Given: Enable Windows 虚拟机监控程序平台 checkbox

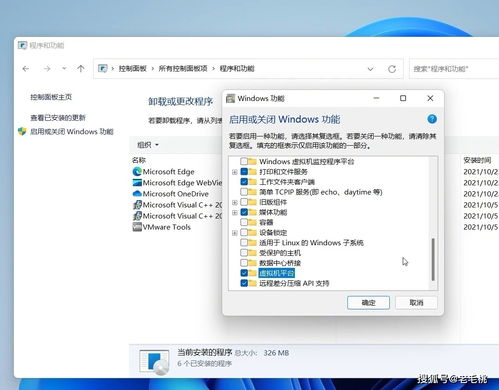Looking at the screenshot, I should click(x=244, y=162).
